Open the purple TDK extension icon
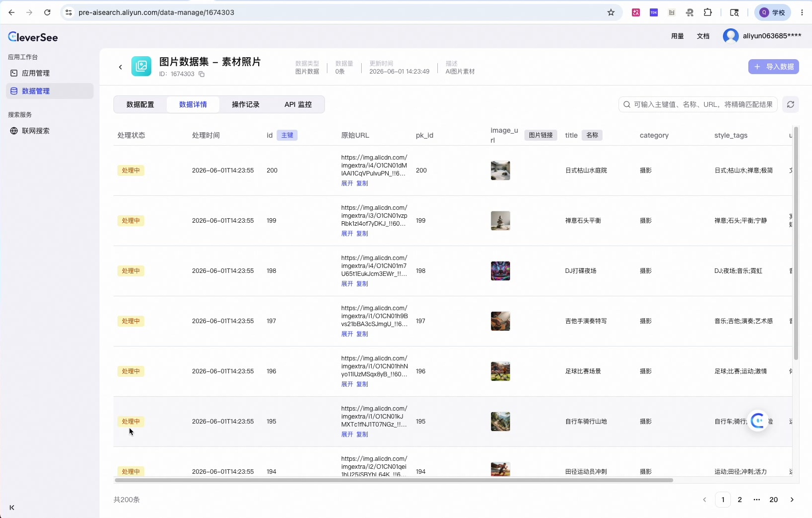 coord(654,12)
